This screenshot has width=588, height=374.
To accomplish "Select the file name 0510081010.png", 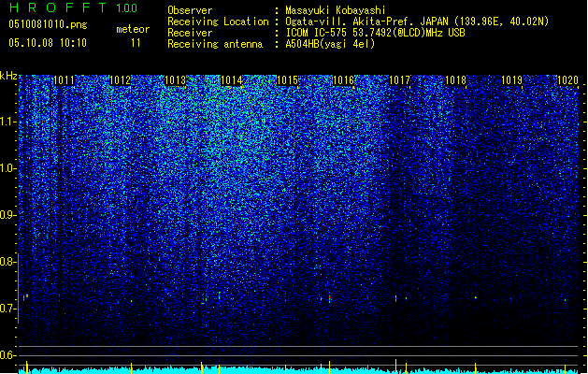I will click(x=48, y=24).
